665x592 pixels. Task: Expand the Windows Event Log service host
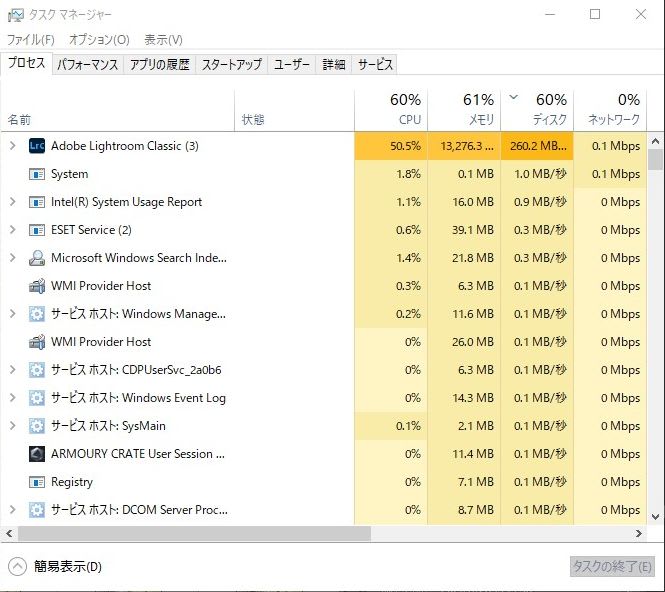click(12, 398)
